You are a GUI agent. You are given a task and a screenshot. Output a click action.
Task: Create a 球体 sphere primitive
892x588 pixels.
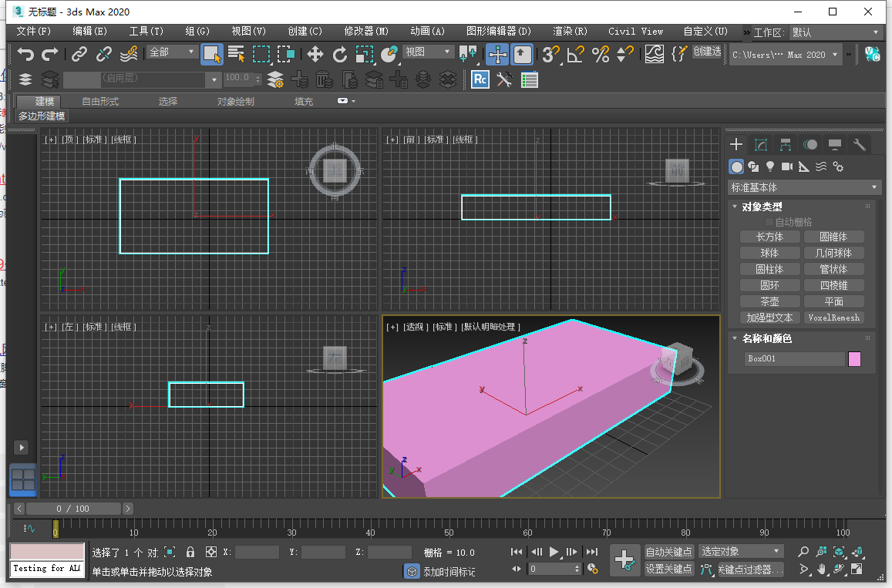pyautogui.click(x=769, y=253)
